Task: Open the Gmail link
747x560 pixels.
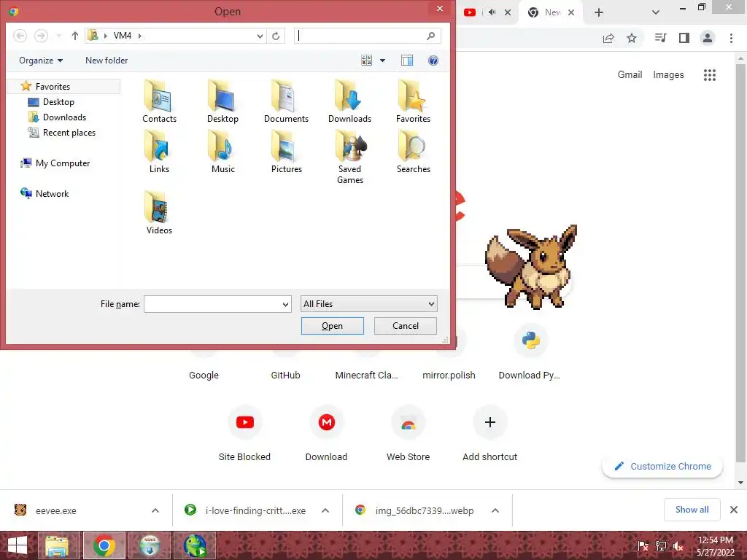Action: click(630, 75)
